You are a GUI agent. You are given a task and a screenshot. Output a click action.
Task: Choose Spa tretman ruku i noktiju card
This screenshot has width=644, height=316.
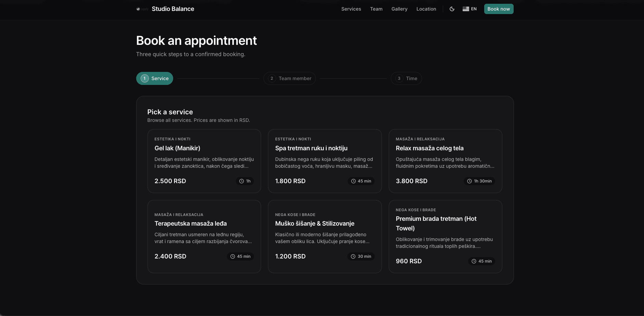pos(325,161)
